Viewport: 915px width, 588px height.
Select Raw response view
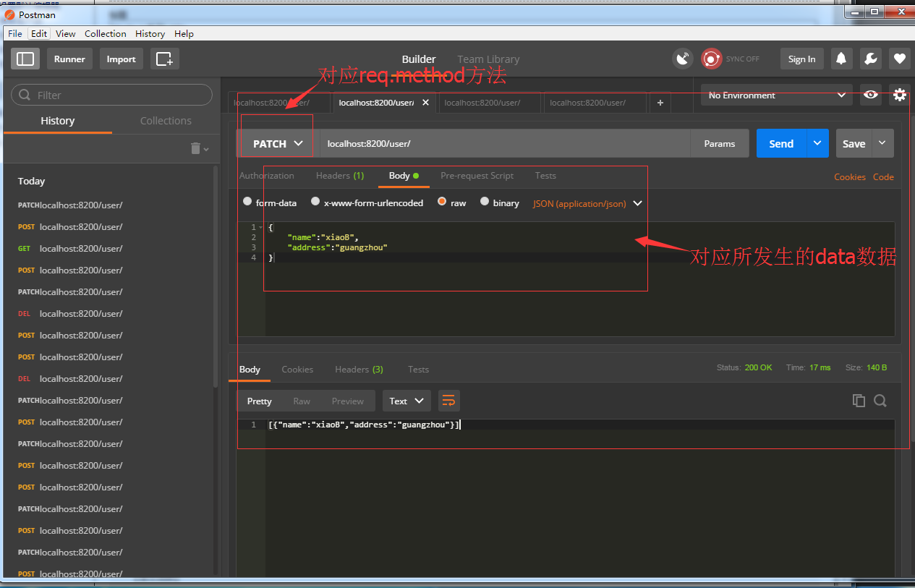pos(302,401)
